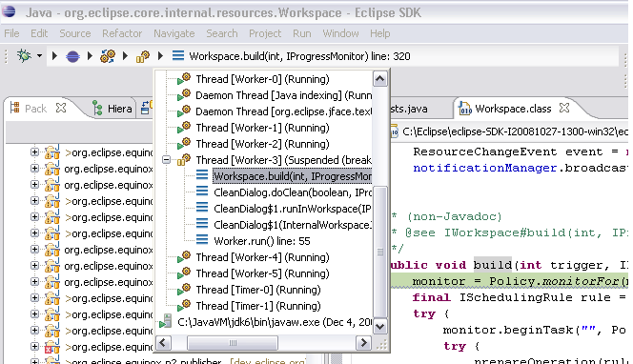Click the dropdown's vertical scroll up arrow

click(379, 79)
